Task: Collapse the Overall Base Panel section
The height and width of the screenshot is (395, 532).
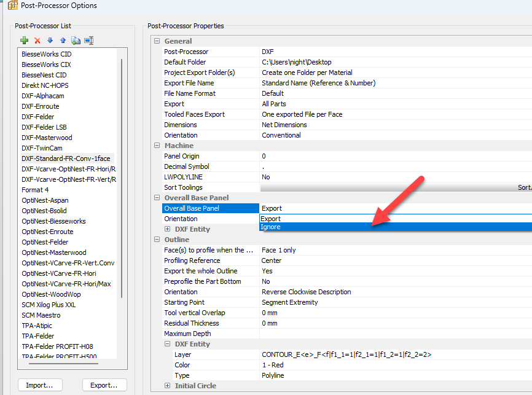Action: [x=157, y=198]
